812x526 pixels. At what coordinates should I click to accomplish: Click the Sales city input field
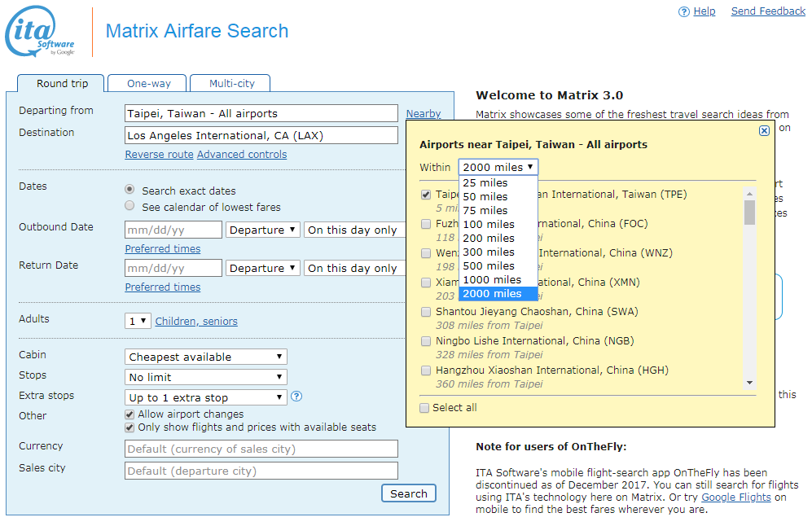(x=261, y=471)
